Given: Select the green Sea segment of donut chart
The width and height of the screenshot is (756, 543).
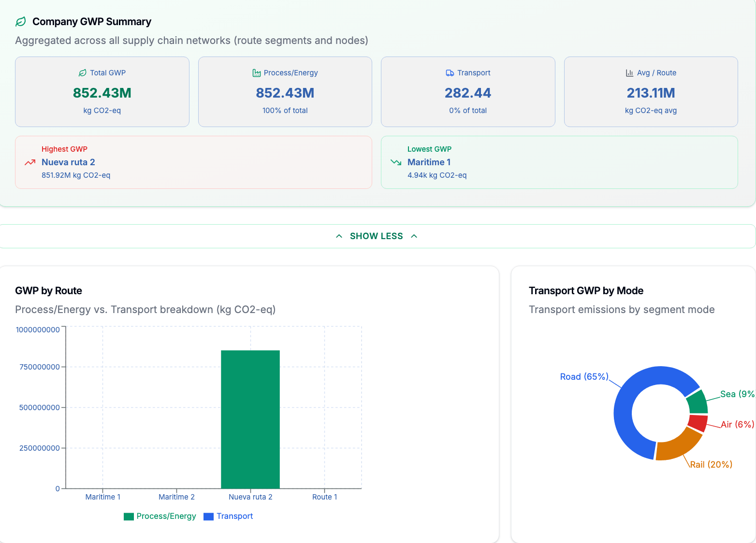Looking at the screenshot, I should (x=698, y=402).
